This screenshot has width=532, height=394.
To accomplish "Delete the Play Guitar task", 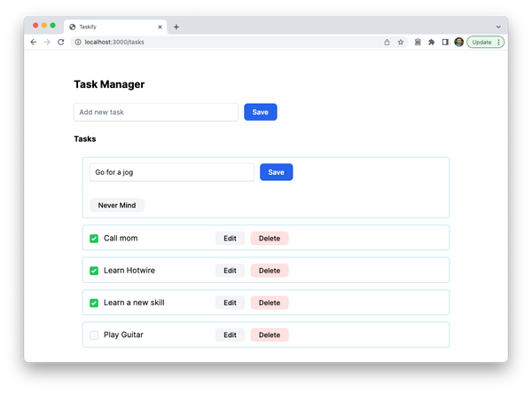I will point(270,335).
